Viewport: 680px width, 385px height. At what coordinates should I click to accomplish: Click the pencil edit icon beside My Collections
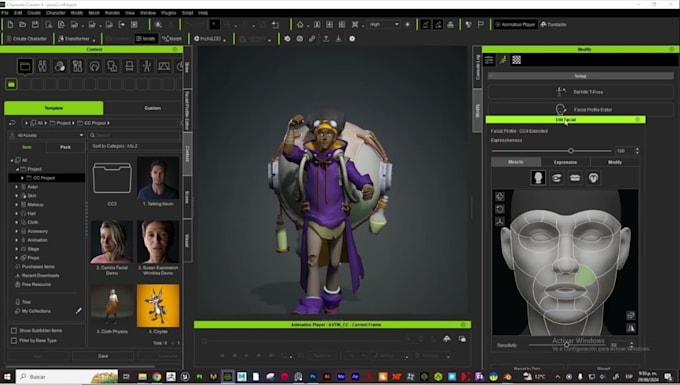[78, 311]
